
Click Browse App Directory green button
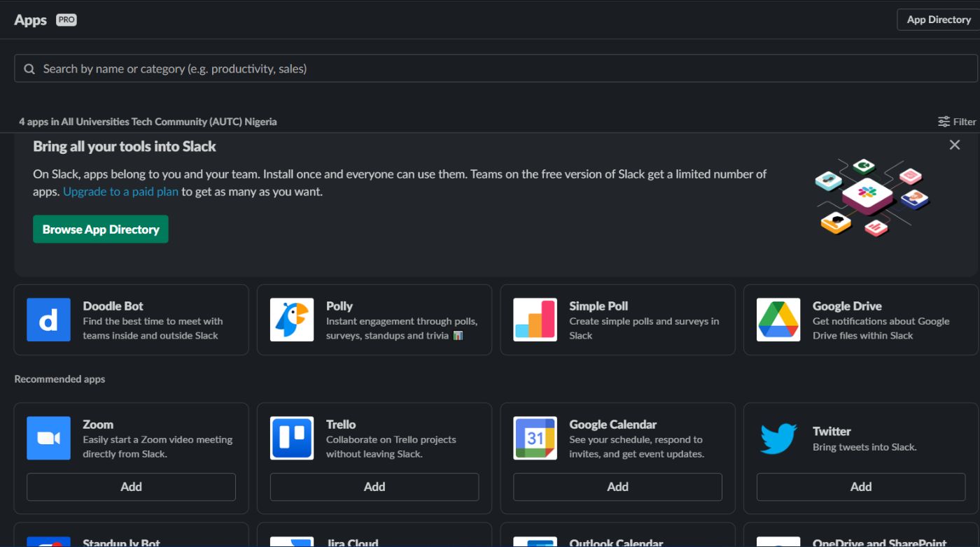(x=101, y=229)
